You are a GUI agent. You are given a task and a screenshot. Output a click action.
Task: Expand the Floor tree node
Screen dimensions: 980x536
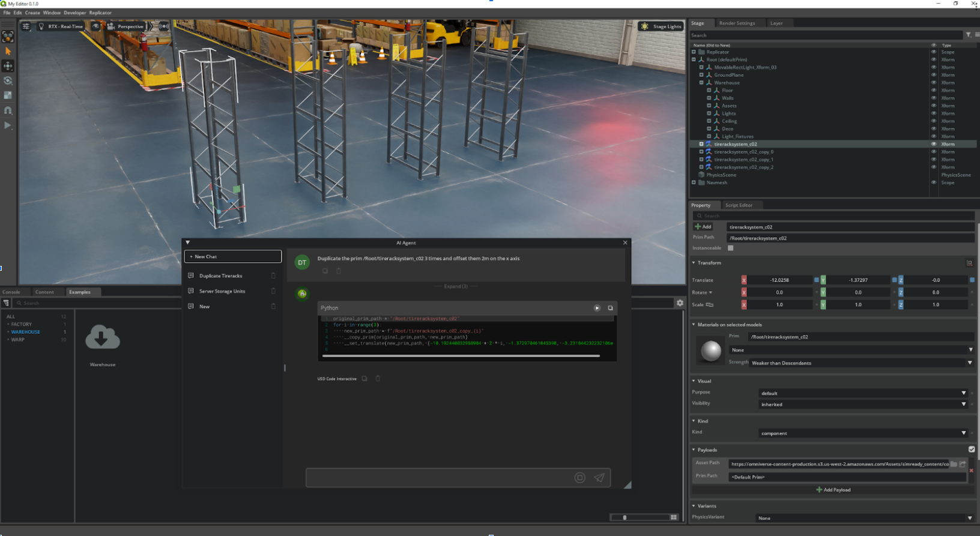tap(709, 91)
